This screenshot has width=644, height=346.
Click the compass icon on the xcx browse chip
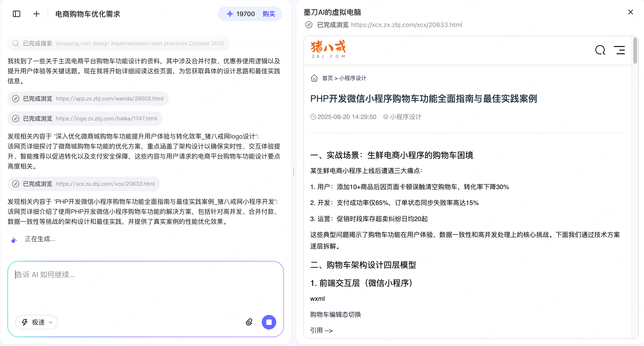(x=16, y=184)
